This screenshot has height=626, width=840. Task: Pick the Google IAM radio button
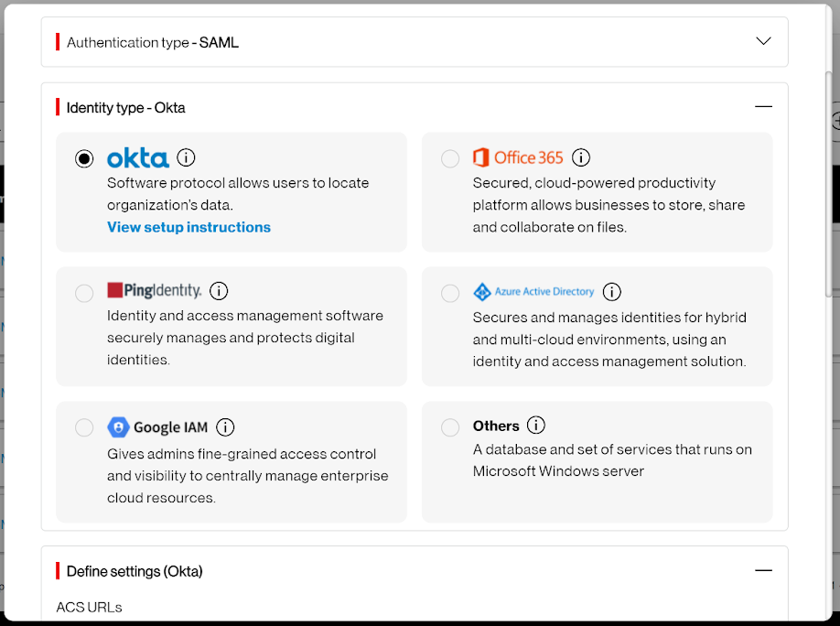pos(84,427)
